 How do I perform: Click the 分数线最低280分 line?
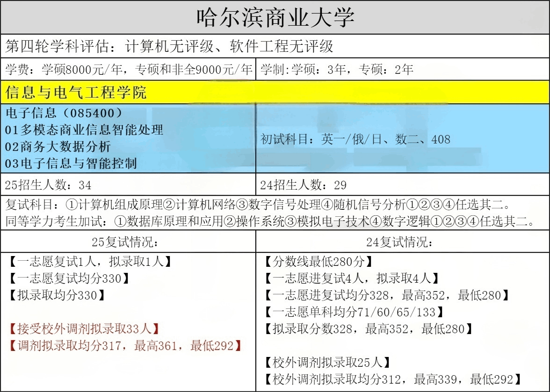tap(318, 262)
